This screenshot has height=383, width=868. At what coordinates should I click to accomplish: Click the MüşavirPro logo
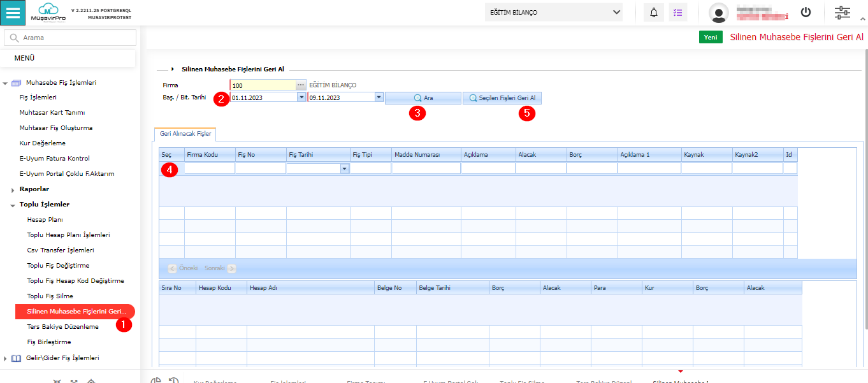48,12
